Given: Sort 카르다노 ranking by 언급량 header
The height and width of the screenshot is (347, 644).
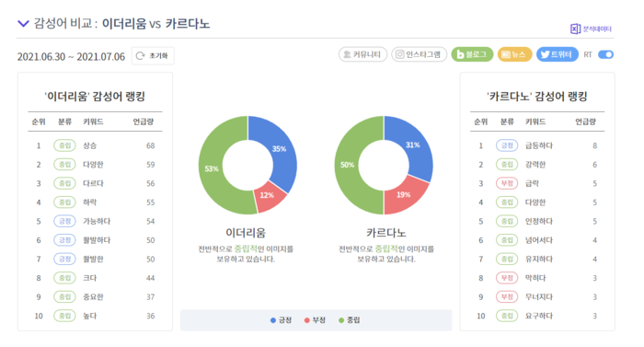Looking at the screenshot, I should tap(585, 121).
